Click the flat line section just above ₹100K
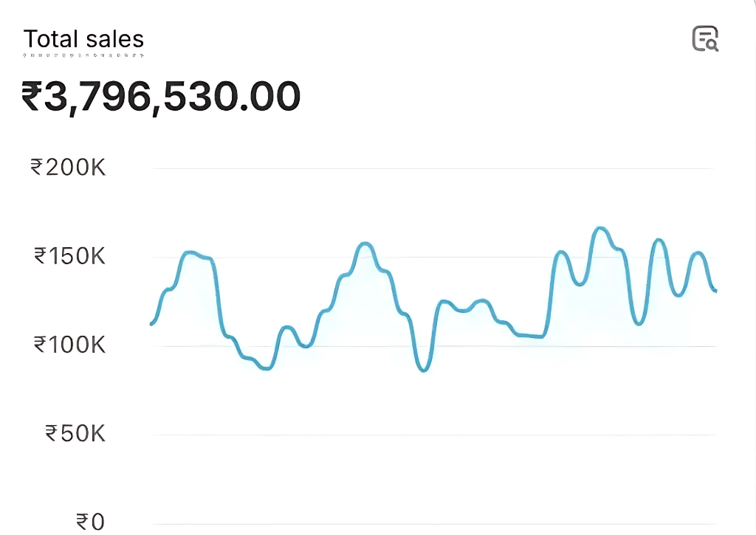The height and width of the screenshot is (535, 756). [533, 336]
